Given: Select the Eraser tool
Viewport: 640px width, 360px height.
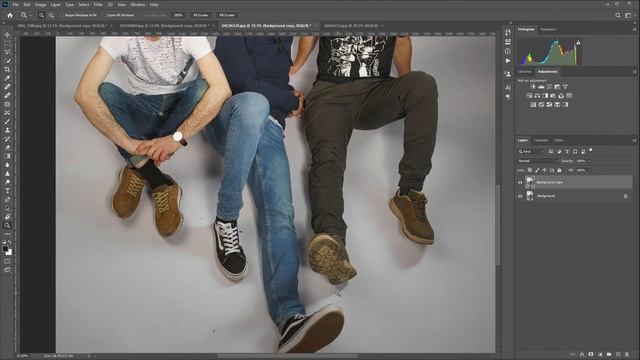Looking at the screenshot, I should (x=7, y=147).
